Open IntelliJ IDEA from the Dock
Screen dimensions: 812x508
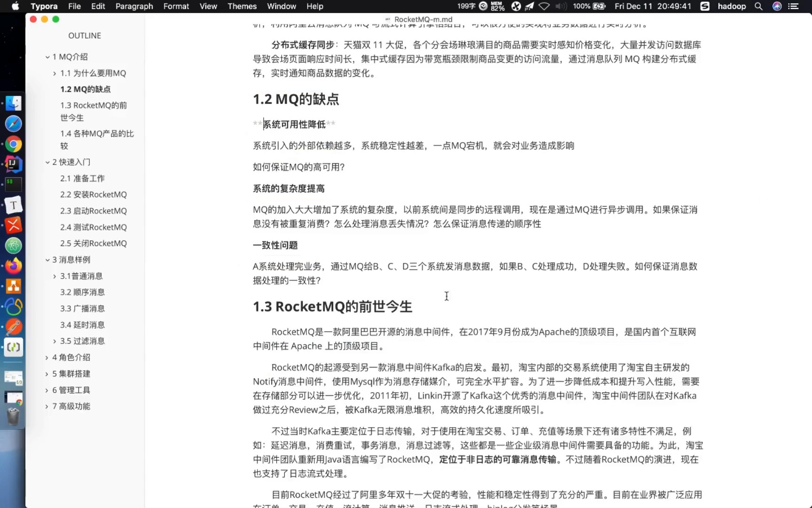tap(13, 164)
